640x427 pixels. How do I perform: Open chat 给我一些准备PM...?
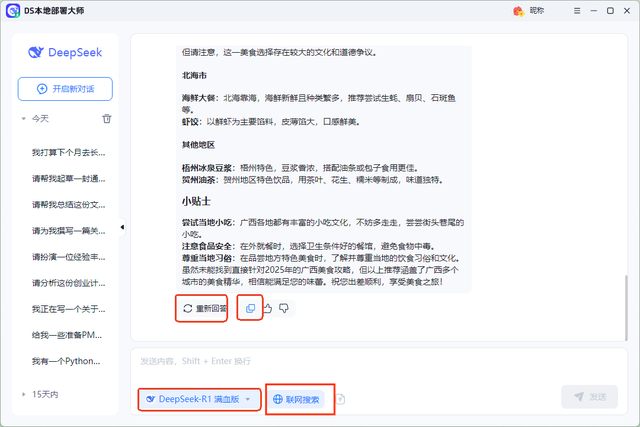point(67,335)
